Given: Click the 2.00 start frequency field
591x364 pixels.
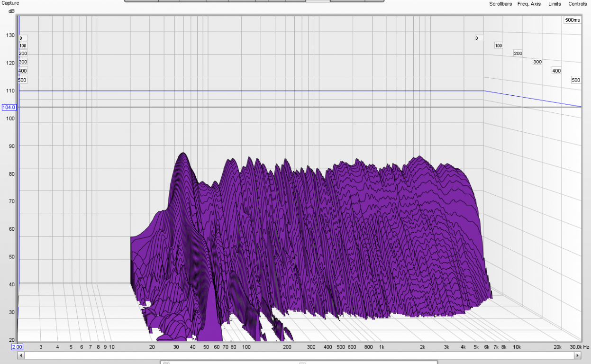Looking at the screenshot, I should coord(17,347).
